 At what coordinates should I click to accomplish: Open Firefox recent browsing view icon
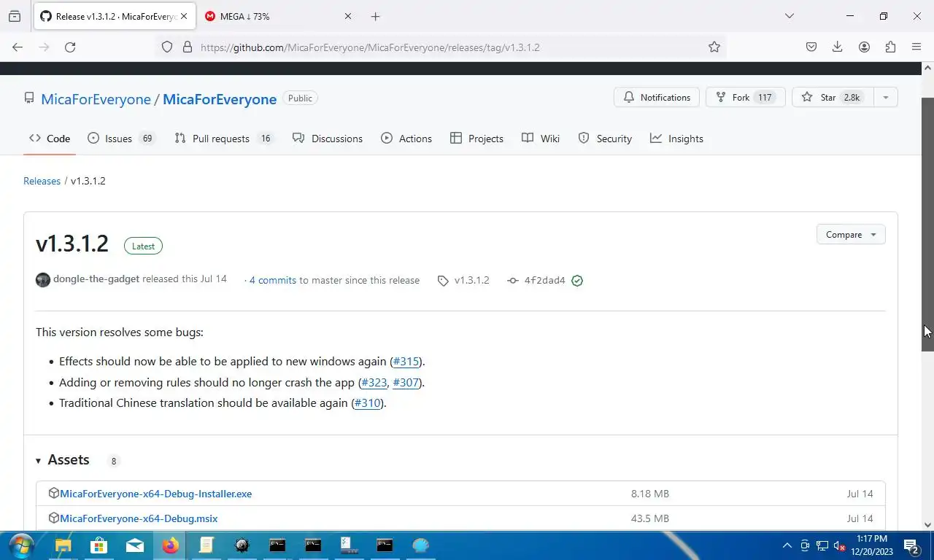pyautogui.click(x=15, y=16)
